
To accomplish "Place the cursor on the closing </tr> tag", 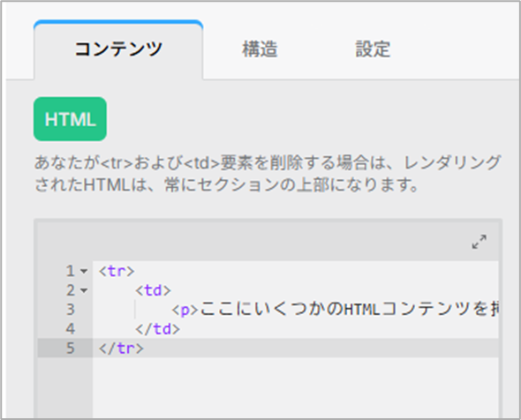I will tap(121, 349).
